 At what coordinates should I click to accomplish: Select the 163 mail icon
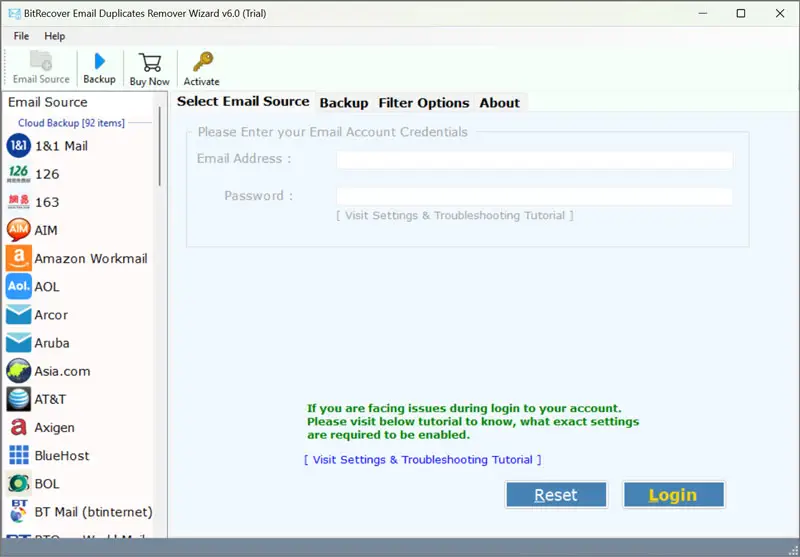click(18, 202)
